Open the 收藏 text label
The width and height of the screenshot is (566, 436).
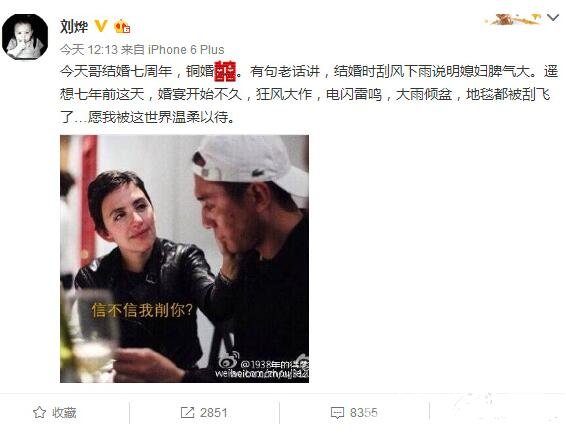pos(64,413)
